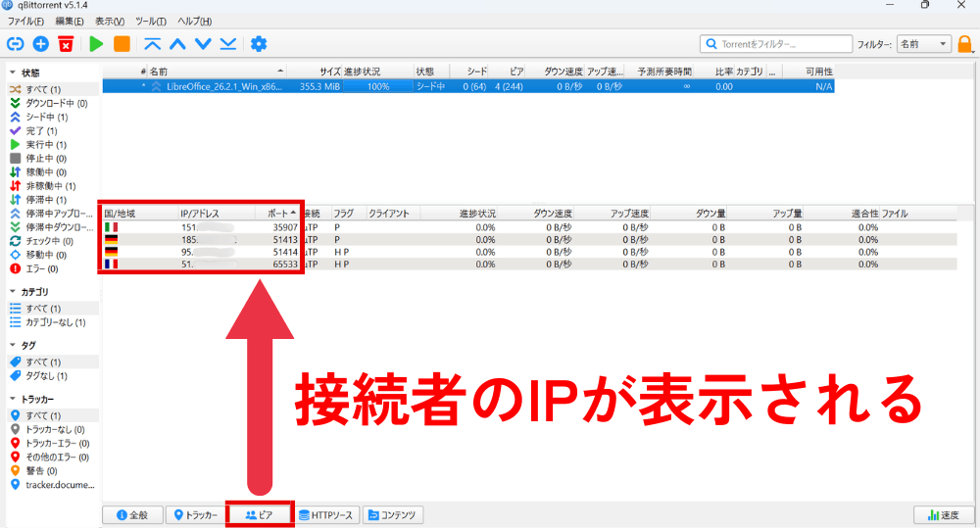
Task: Click the 100% progress bar of LibreOffice torrent
Action: tap(378, 86)
